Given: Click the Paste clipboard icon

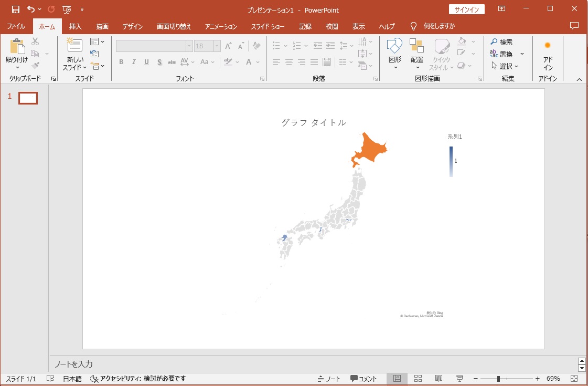Looking at the screenshot, I should tap(17, 47).
